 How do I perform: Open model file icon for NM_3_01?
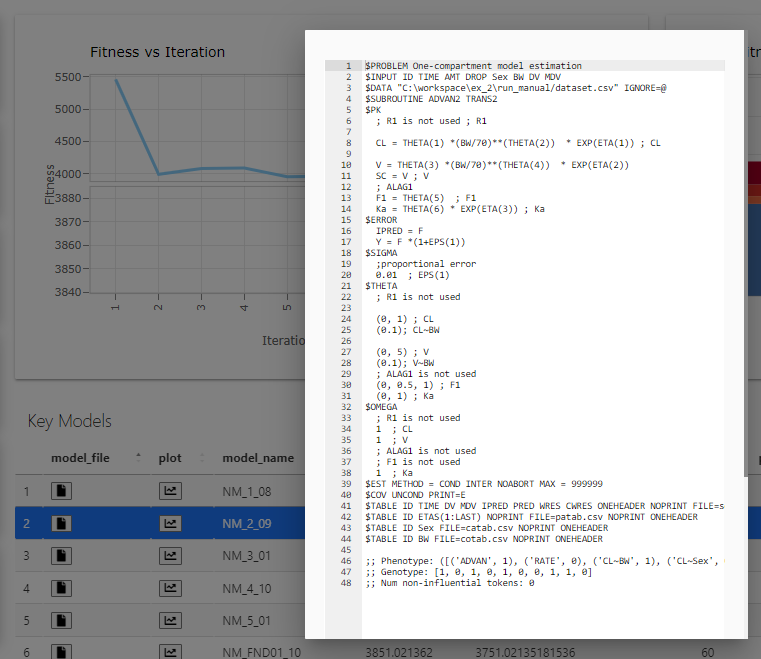click(x=61, y=556)
